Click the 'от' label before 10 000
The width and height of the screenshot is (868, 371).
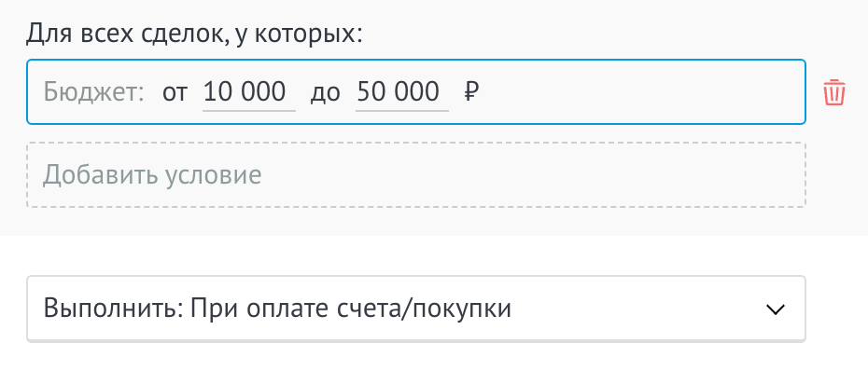pos(175,93)
